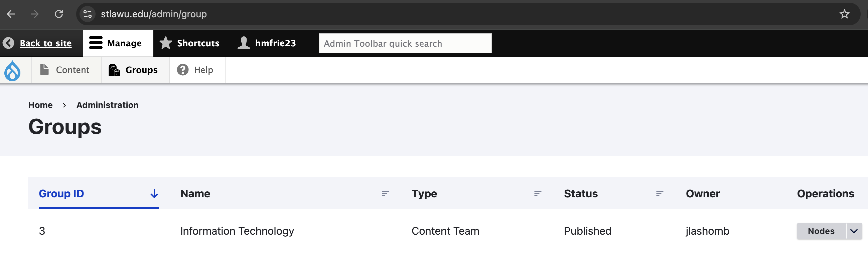The image size is (868, 256).
Task: Sort table by the Name column icon
Action: [x=385, y=193]
